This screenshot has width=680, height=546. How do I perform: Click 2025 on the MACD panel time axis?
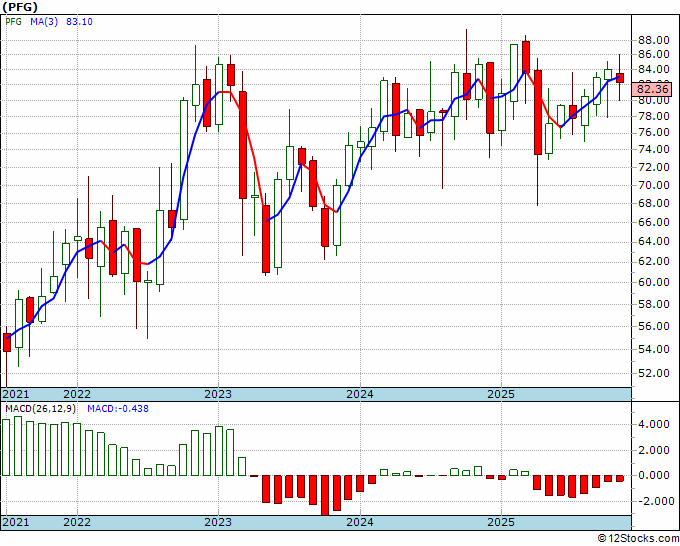[x=501, y=522]
